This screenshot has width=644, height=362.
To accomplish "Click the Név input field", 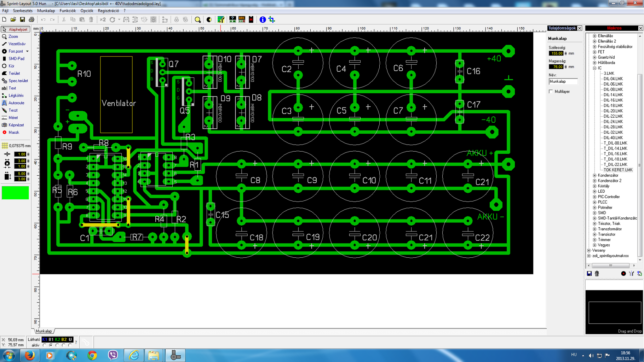I will (563, 82).
